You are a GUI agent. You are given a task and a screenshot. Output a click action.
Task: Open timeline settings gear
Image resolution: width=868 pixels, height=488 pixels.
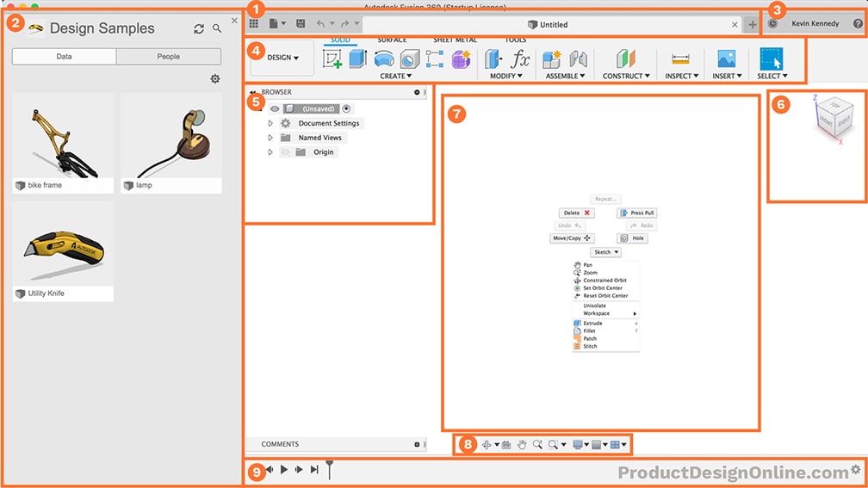[856, 469]
